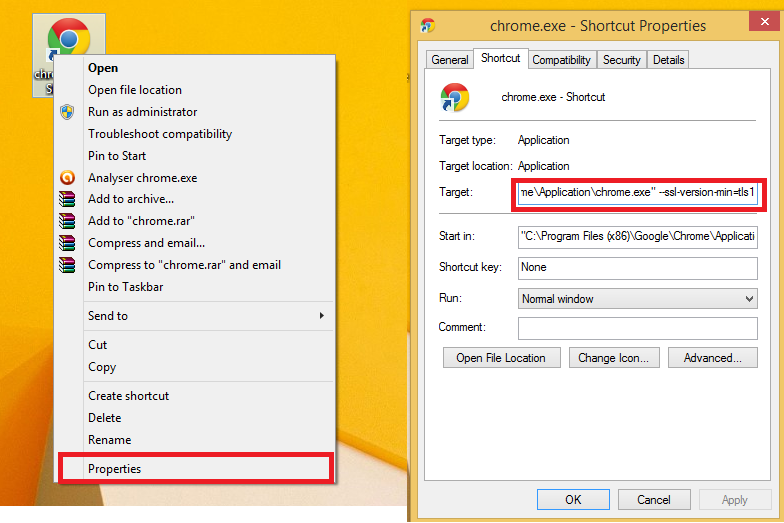Viewport: 784px width, 523px height.
Task: Click the Start in text field
Action: pos(638,236)
